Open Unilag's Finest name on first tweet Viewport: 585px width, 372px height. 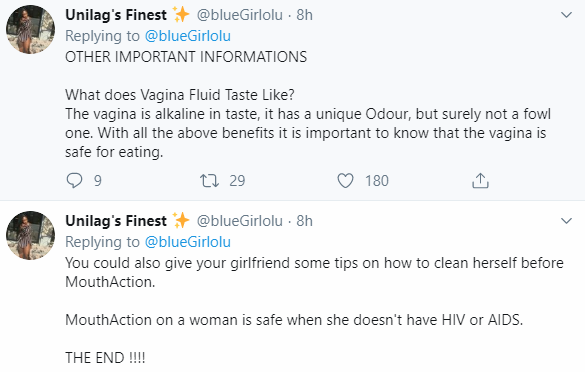click(x=116, y=15)
